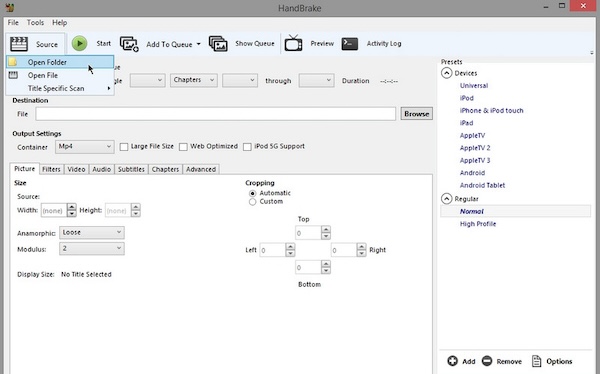Increase the Left crop stepper
The height and width of the screenshot is (374, 600).
[x=290, y=247]
